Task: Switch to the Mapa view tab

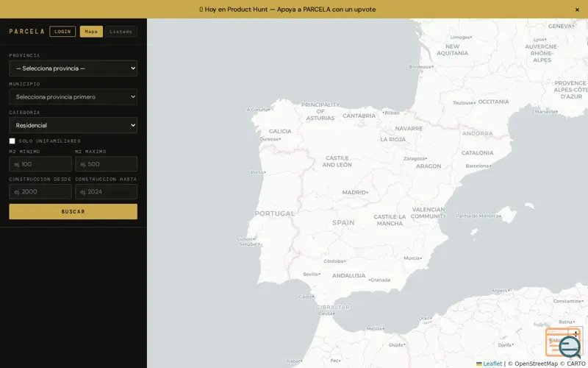Action: pyautogui.click(x=91, y=32)
